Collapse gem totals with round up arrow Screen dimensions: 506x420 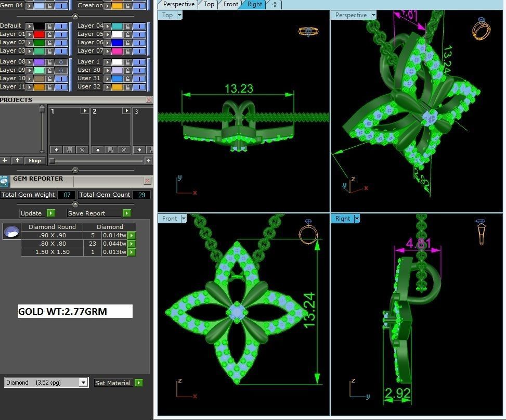[75, 204]
